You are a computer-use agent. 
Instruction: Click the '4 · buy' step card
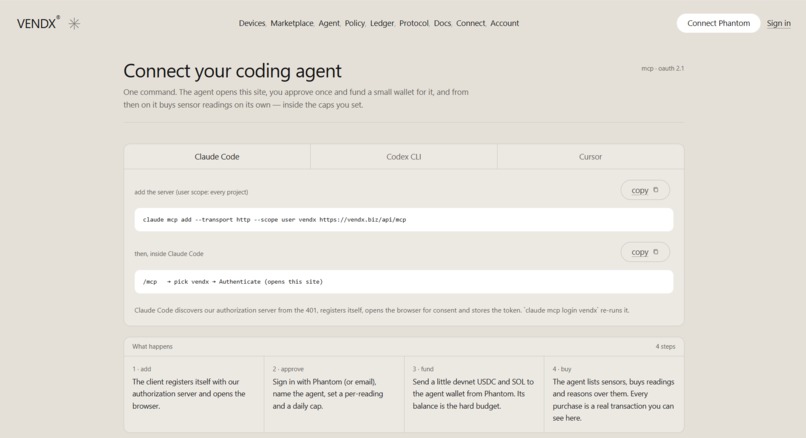(614, 394)
